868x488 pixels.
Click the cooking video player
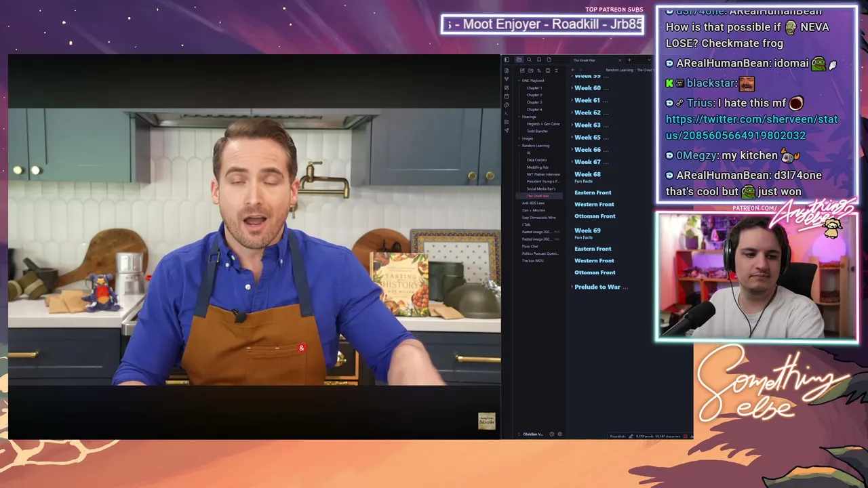point(254,247)
